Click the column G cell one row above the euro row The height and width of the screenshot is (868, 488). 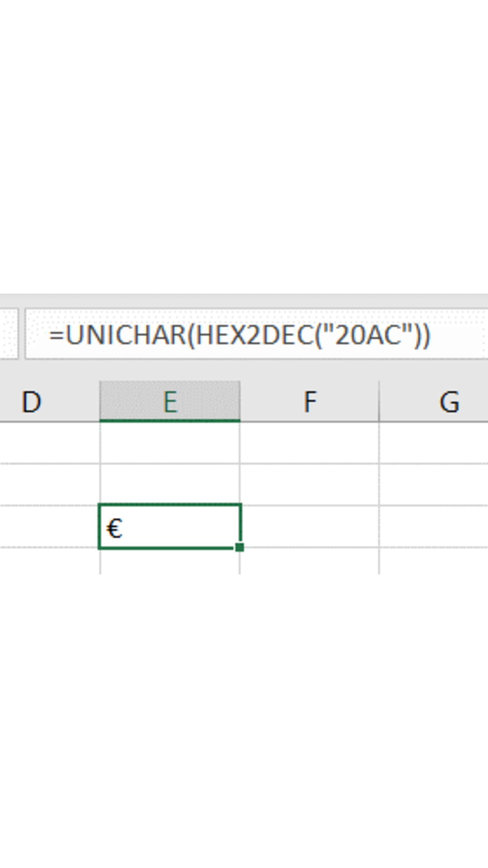tap(434, 485)
